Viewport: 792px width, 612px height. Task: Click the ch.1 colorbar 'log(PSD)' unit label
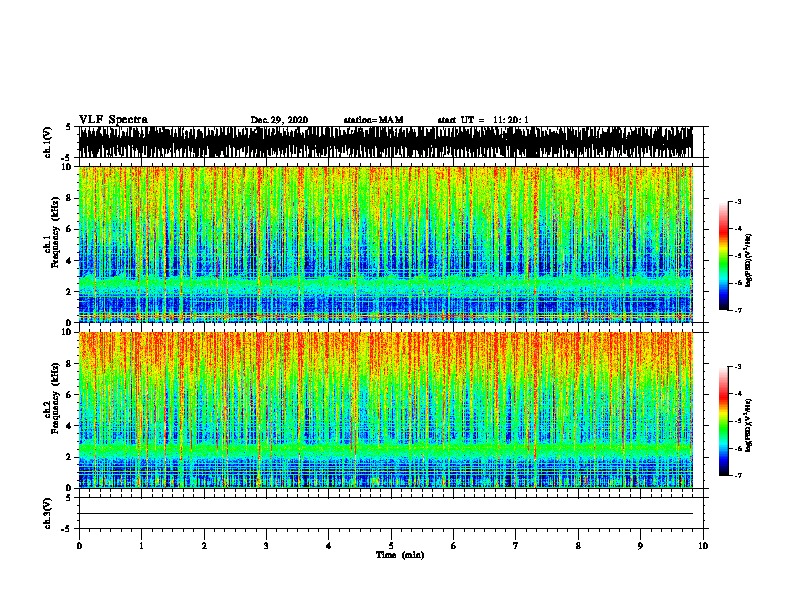pos(748,261)
